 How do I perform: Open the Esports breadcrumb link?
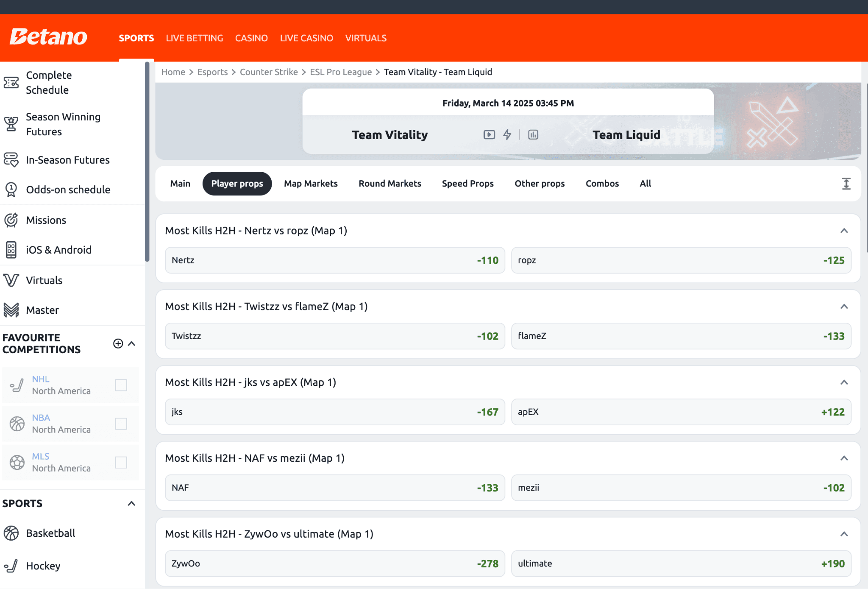tap(213, 72)
